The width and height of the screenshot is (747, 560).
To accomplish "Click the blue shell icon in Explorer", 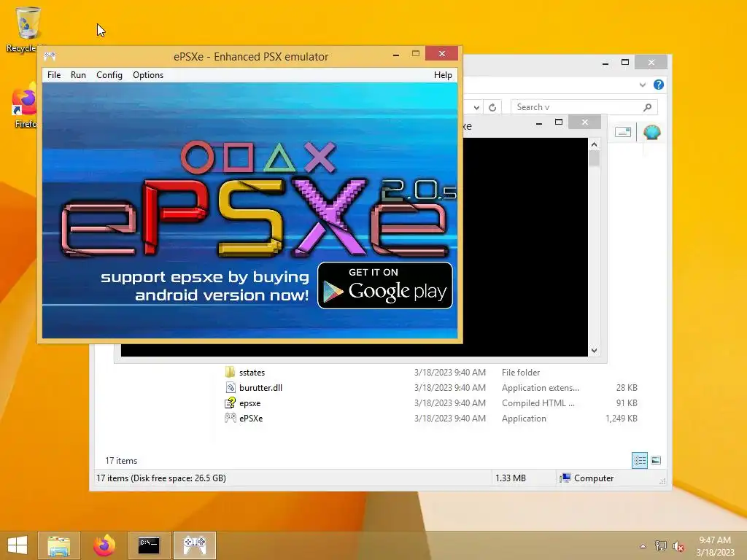I will tap(651, 132).
